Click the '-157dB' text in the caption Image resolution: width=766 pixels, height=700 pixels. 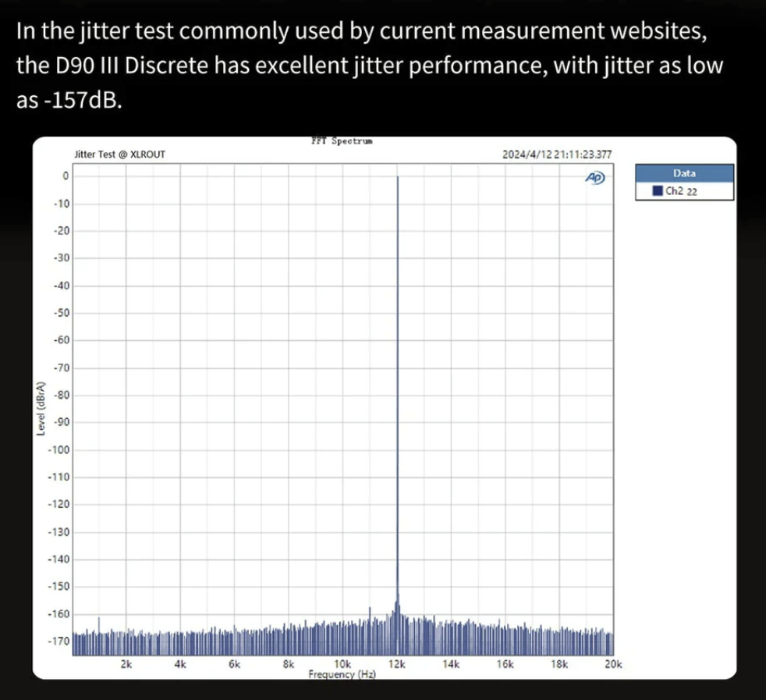(81, 100)
